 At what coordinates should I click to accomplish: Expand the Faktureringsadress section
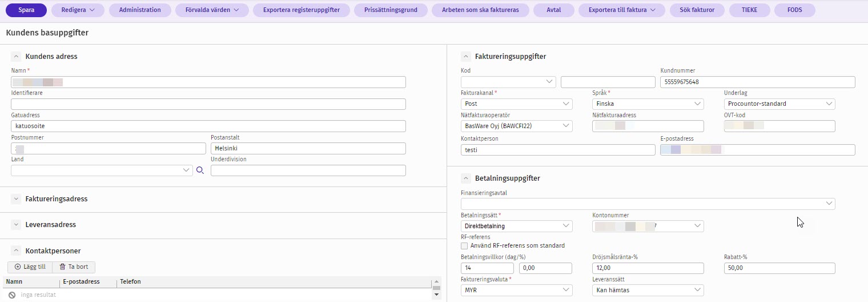(x=16, y=198)
